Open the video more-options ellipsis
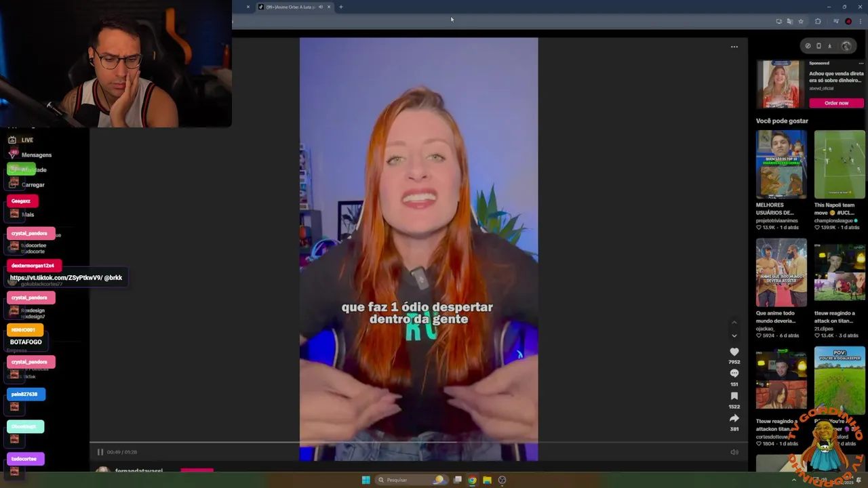The image size is (868, 488). pos(734,47)
